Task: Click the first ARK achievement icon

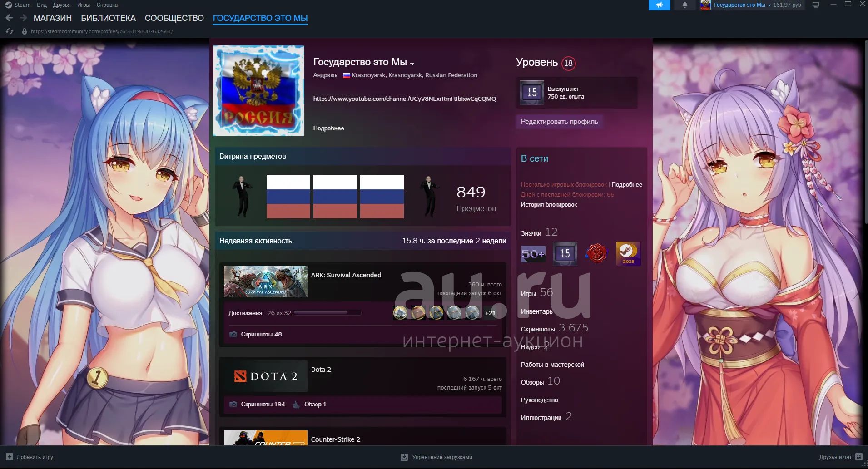Action: (400, 313)
